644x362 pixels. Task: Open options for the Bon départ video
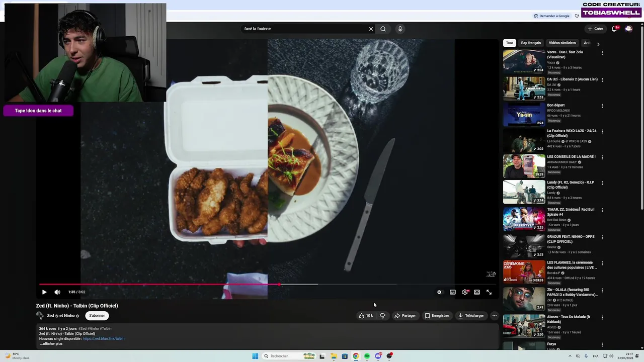click(602, 106)
